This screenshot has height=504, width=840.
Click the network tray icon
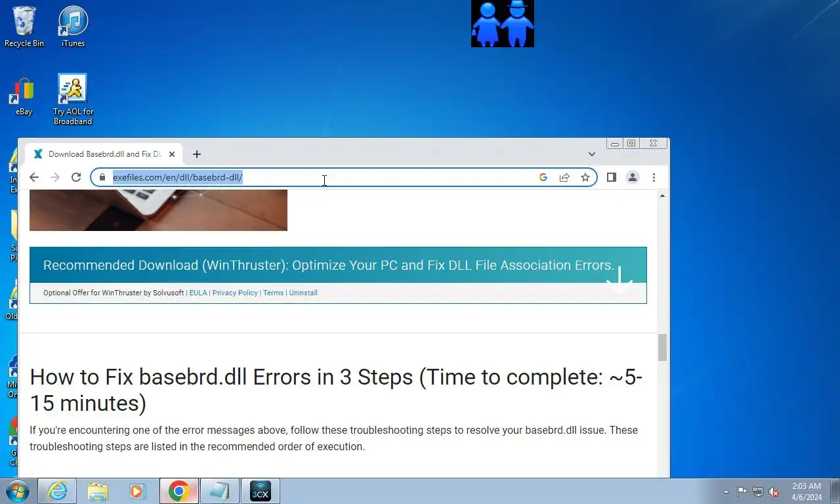(x=758, y=492)
